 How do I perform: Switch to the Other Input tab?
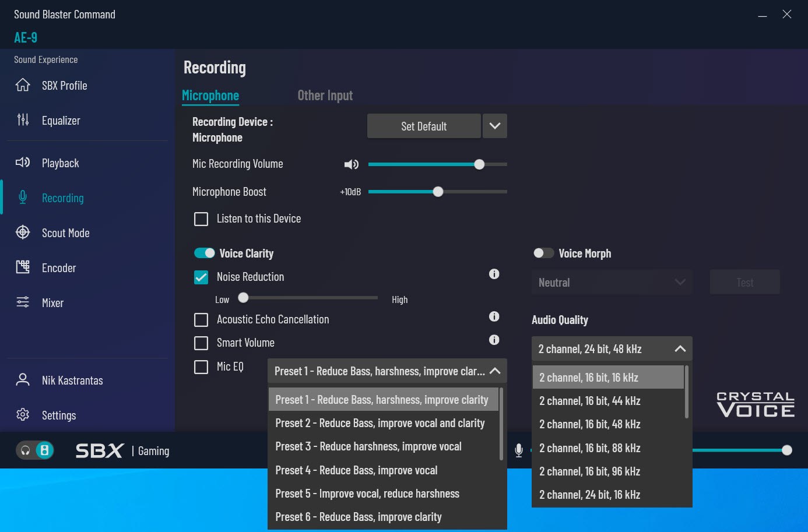point(325,96)
